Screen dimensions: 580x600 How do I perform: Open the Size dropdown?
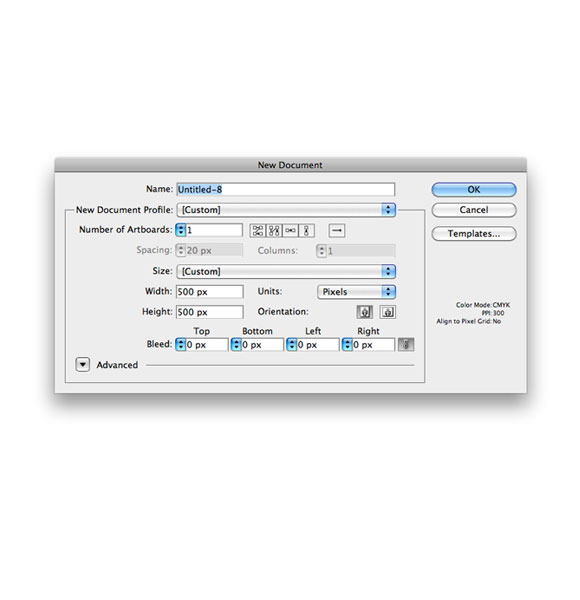pyautogui.click(x=286, y=271)
